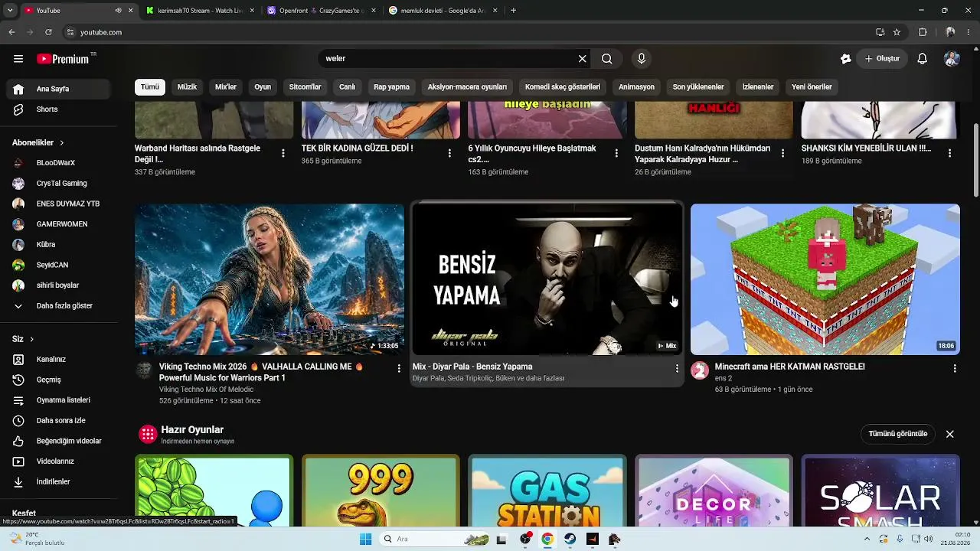
Task: Select the Yeni öneriler chip
Action: point(812,87)
